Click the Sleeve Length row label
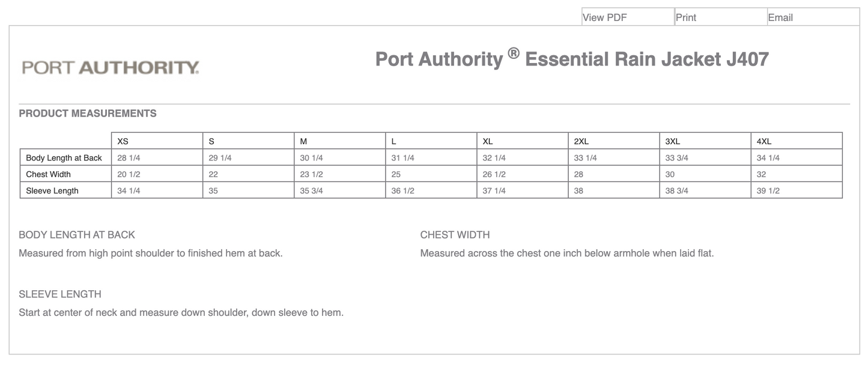 pyautogui.click(x=52, y=190)
